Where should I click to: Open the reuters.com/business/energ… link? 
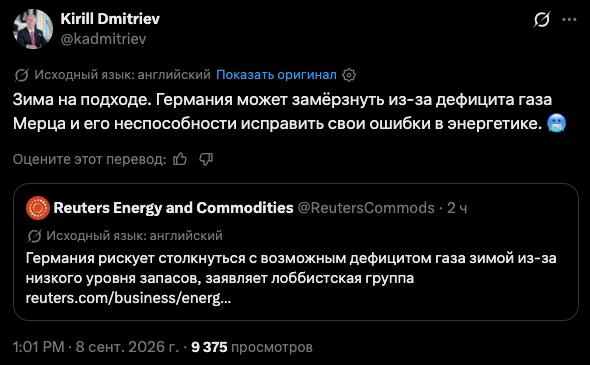128,298
